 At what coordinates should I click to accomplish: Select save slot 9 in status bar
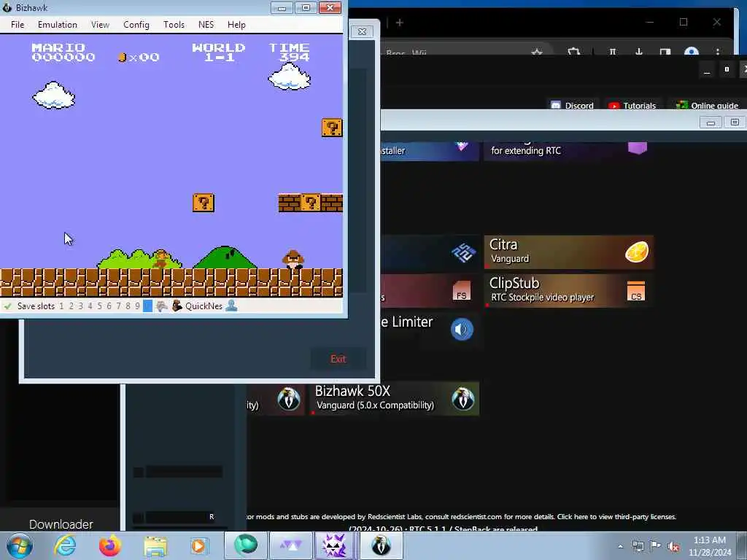[x=137, y=306]
